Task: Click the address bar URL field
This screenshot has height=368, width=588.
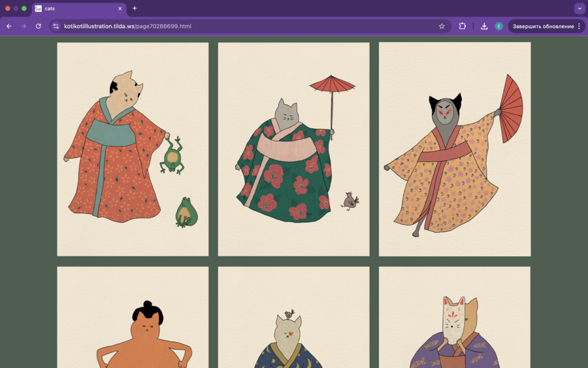Action: [x=249, y=26]
